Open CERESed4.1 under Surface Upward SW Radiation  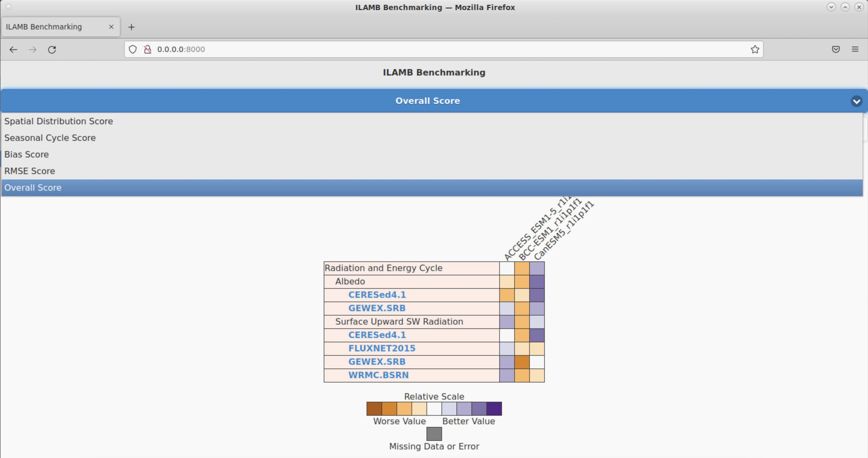377,335
